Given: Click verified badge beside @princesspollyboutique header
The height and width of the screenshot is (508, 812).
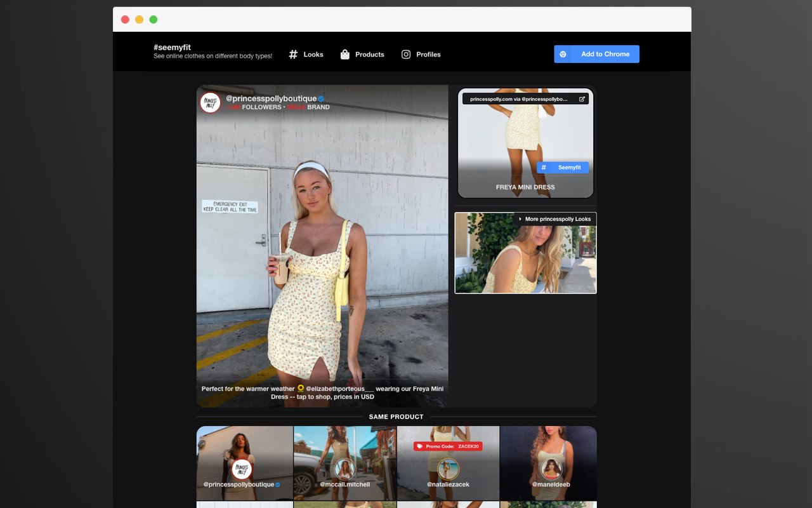Looking at the screenshot, I should 322,98.
